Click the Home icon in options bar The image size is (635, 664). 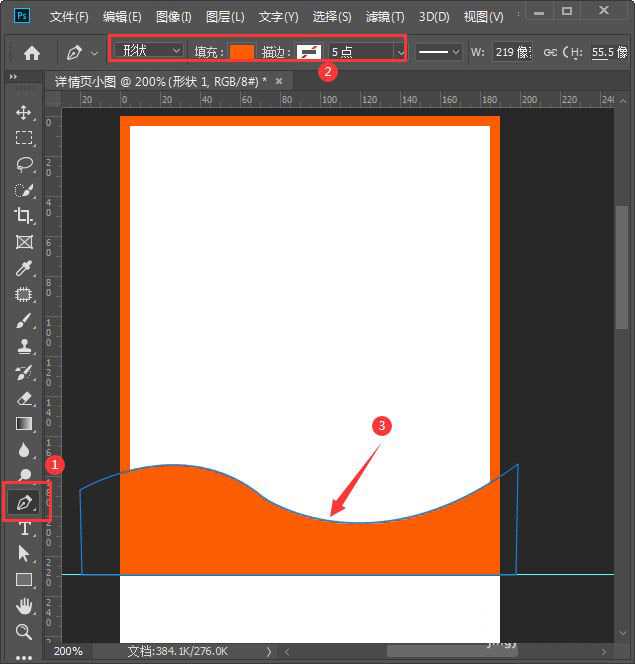click(32, 53)
